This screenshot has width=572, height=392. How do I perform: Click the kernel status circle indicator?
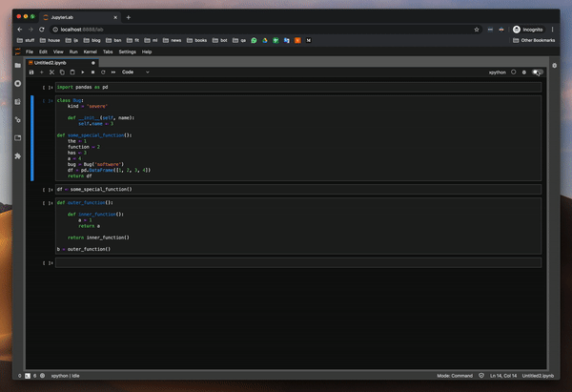514,72
